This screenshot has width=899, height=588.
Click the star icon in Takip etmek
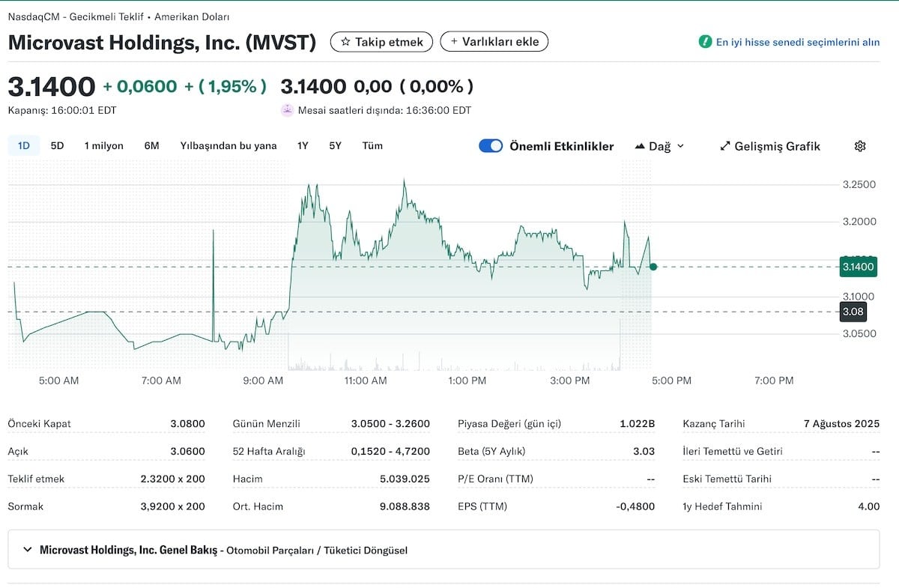pos(345,42)
